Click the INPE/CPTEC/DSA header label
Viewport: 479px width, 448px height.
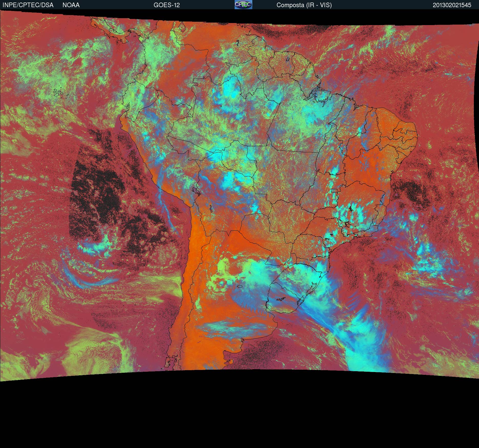(x=28, y=5)
